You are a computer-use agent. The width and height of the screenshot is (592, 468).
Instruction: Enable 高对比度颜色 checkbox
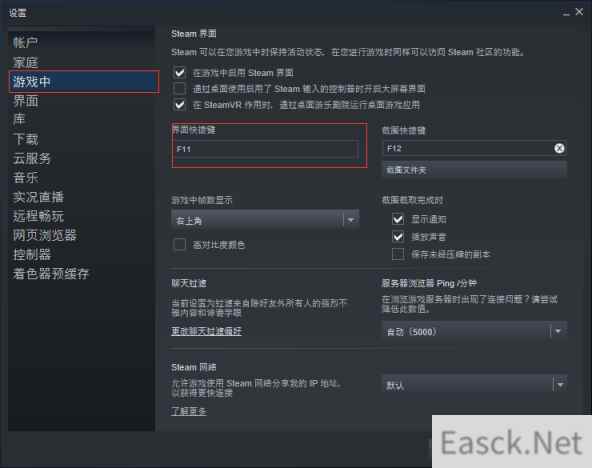pyautogui.click(x=180, y=245)
